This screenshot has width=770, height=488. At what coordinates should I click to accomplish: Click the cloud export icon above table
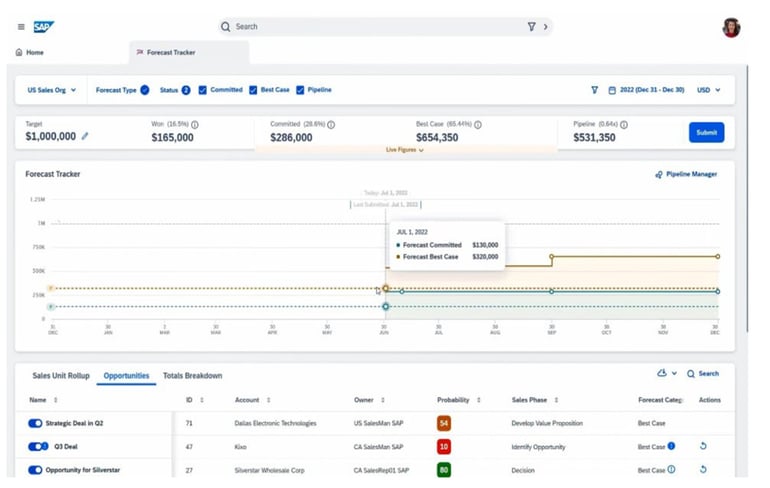click(x=661, y=373)
